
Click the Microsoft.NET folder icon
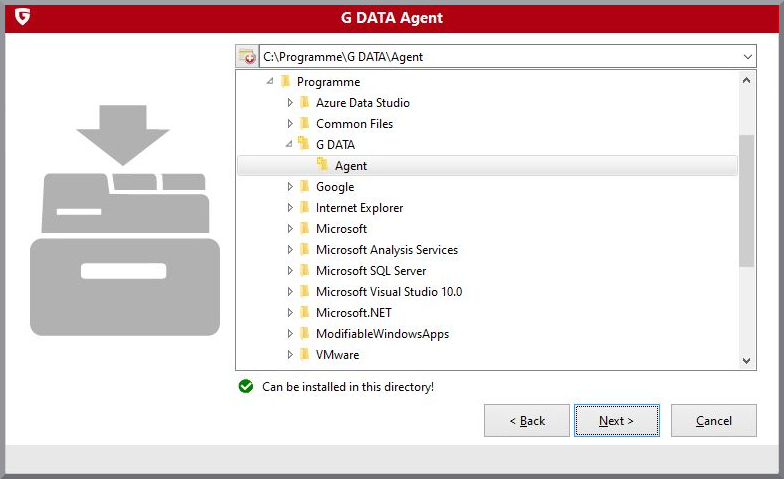point(304,312)
